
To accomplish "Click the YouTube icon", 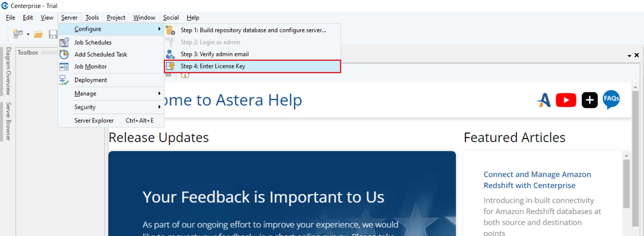I will pos(566,100).
